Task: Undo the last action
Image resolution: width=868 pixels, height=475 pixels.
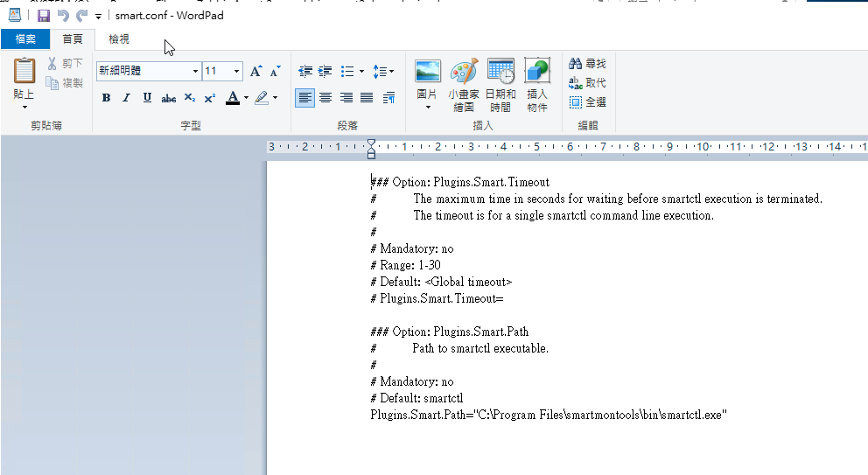Action: [x=63, y=16]
